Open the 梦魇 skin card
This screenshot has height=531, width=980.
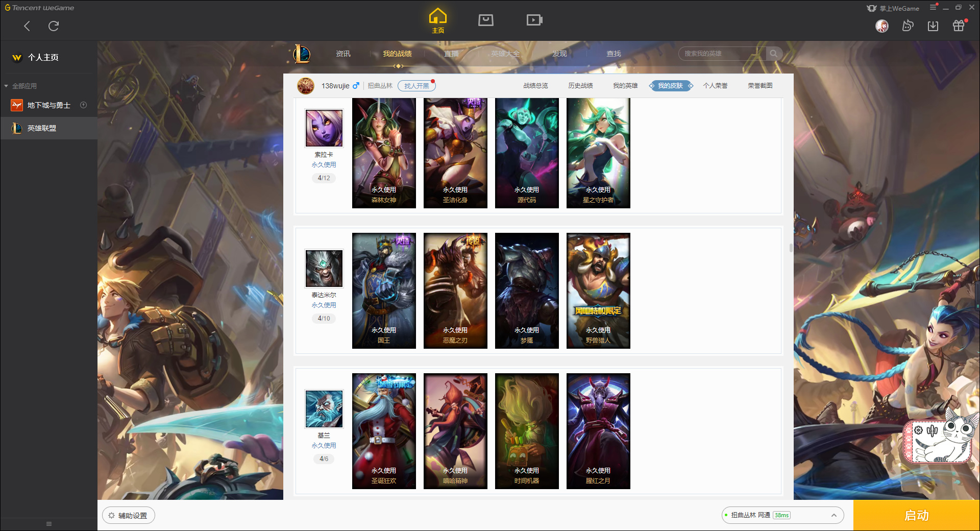click(527, 291)
